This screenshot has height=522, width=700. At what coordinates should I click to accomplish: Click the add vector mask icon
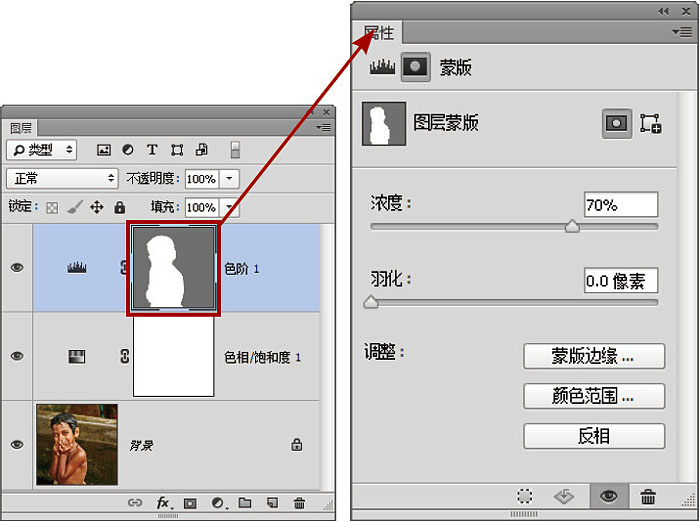[x=650, y=123]
